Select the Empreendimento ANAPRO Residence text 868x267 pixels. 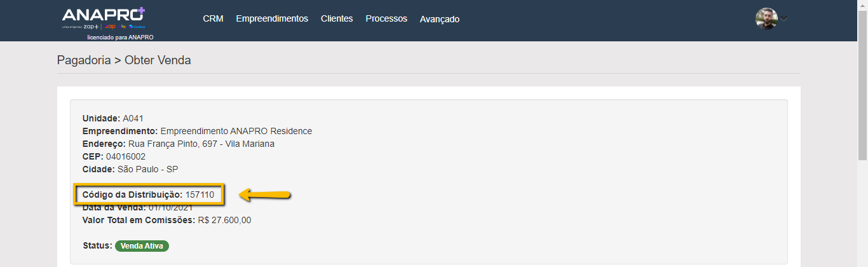[236, 131]
